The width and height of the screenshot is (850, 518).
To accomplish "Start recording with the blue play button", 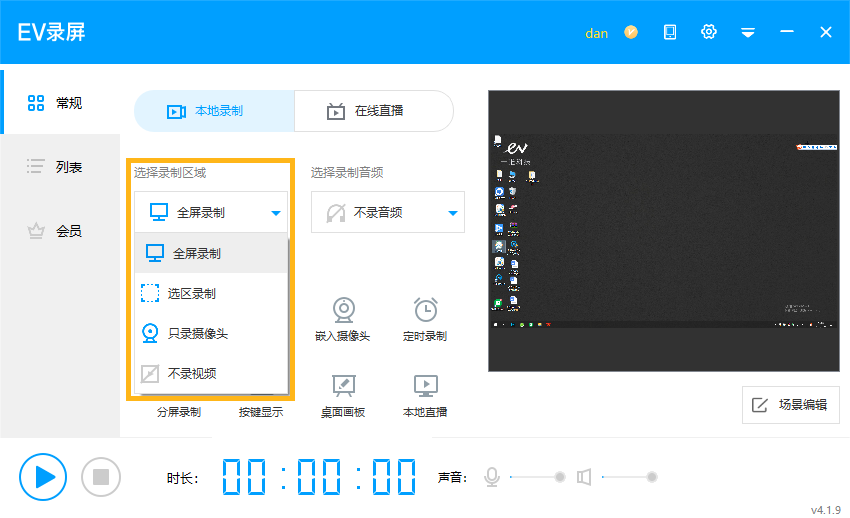I will coord(43,477).
